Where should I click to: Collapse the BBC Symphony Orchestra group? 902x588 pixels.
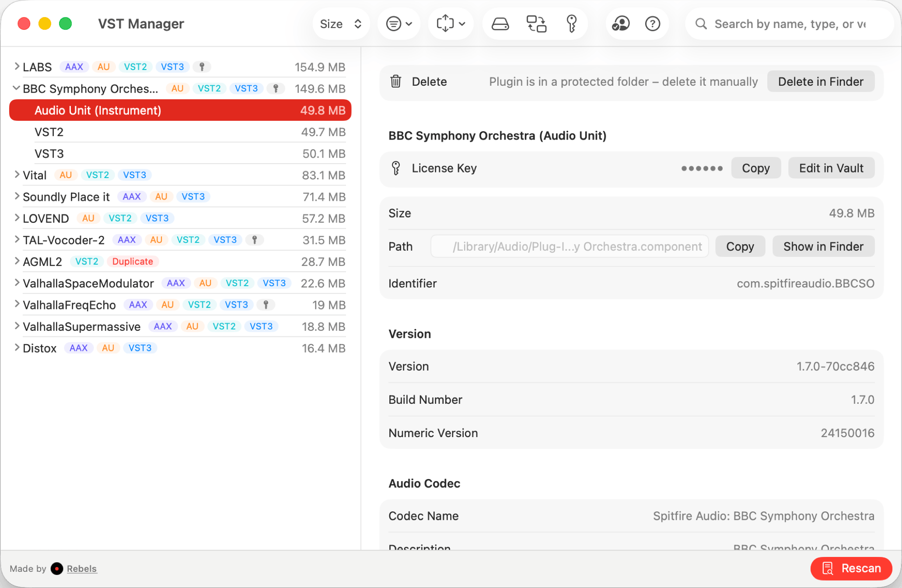[16, 88]
